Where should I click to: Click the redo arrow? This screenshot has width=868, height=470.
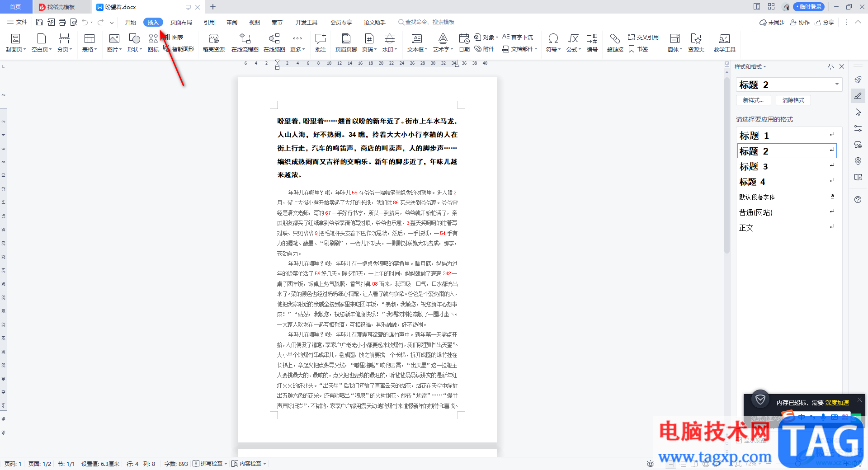point(100,22)
